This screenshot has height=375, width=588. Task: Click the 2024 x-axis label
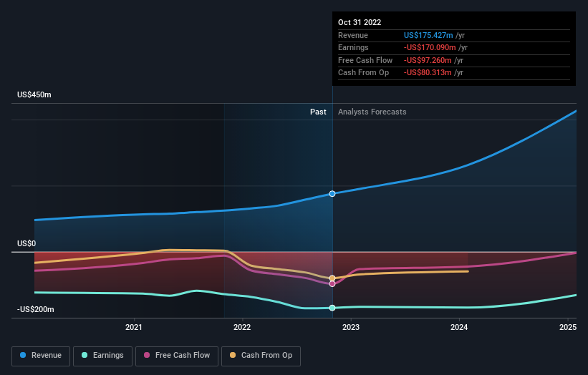[459, 327]
